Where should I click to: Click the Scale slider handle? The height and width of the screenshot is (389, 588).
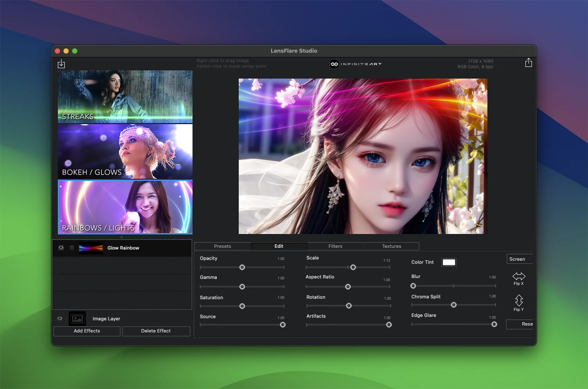[353, 267]
